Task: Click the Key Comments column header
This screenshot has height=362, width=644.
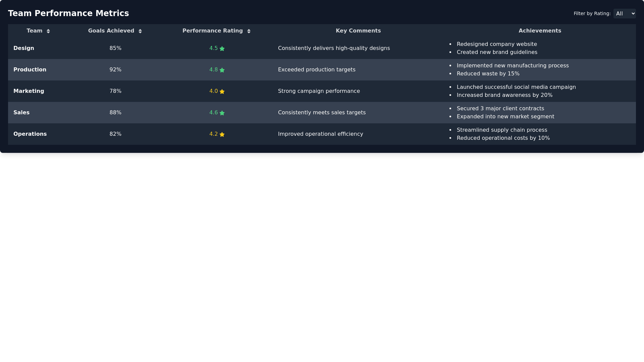Action: pyautogui.click(x=358, y=31)
